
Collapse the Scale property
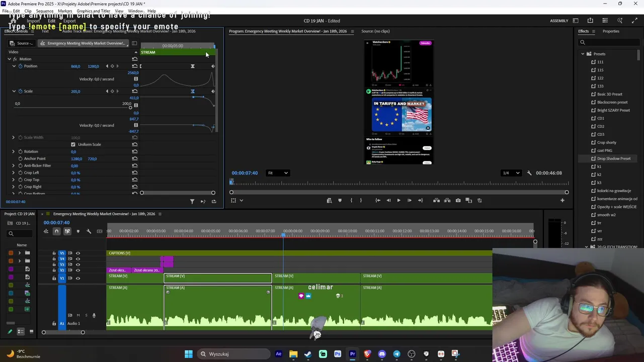tap(14, 92)
